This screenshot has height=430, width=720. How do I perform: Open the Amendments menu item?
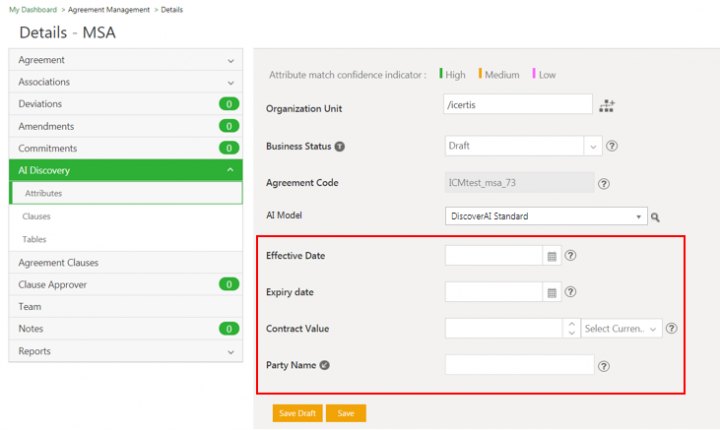point(125,126)
